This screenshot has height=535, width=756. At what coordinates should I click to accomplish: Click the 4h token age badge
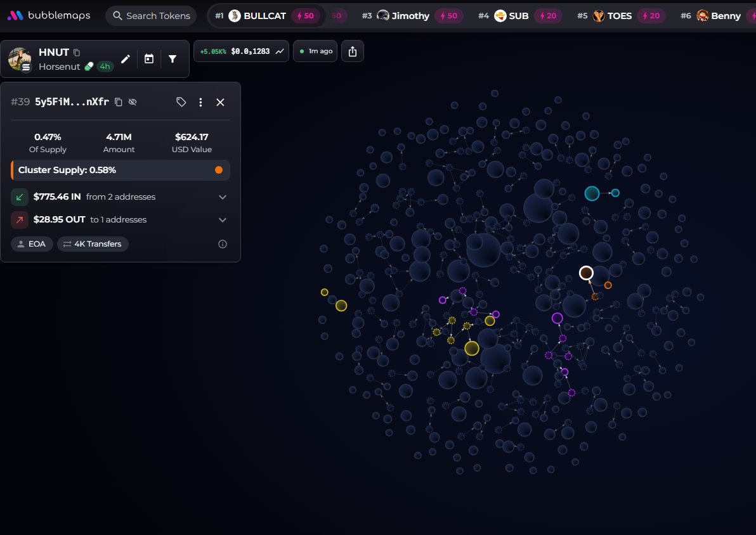105,67
